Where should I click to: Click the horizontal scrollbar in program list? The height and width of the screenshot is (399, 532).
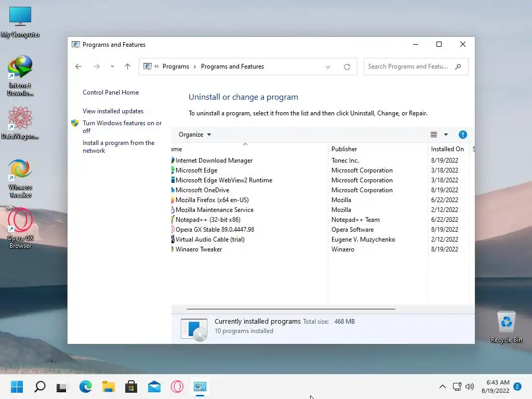291,309
